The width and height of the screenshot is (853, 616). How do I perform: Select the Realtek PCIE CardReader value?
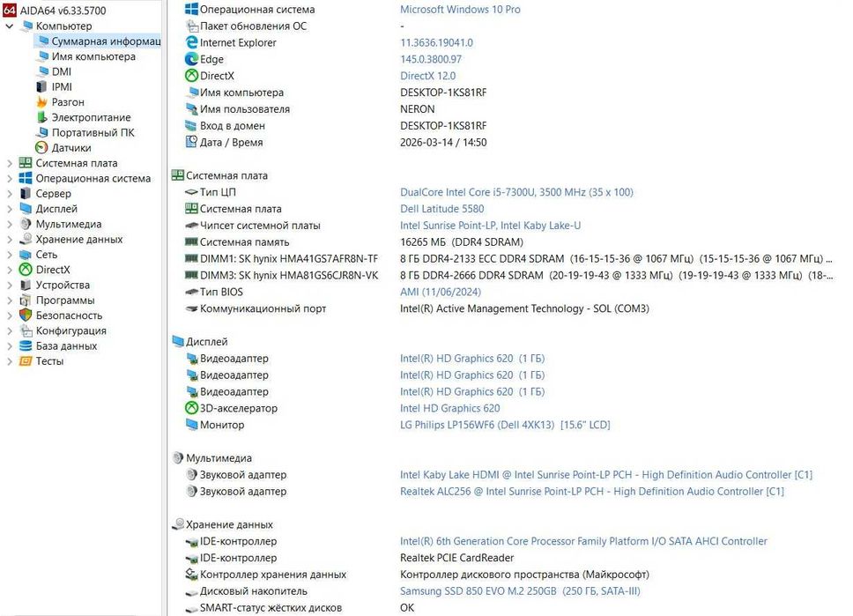pyautogui.click(x=457, y=558)
